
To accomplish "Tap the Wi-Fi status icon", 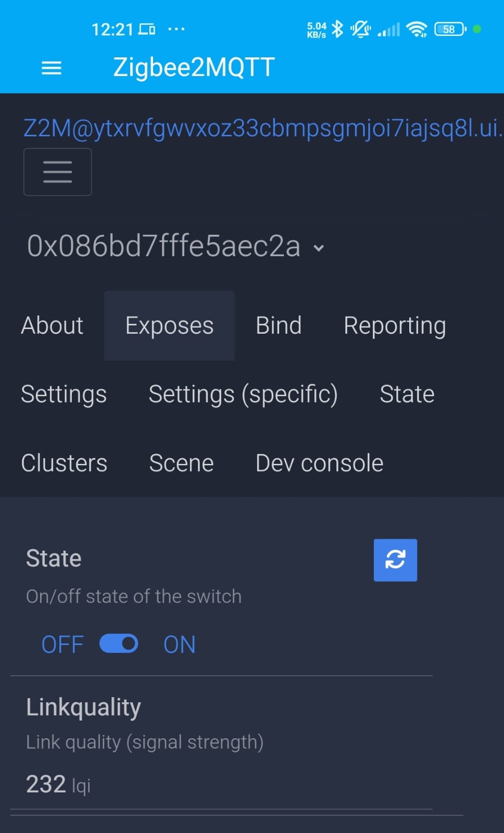I will 417,29.
